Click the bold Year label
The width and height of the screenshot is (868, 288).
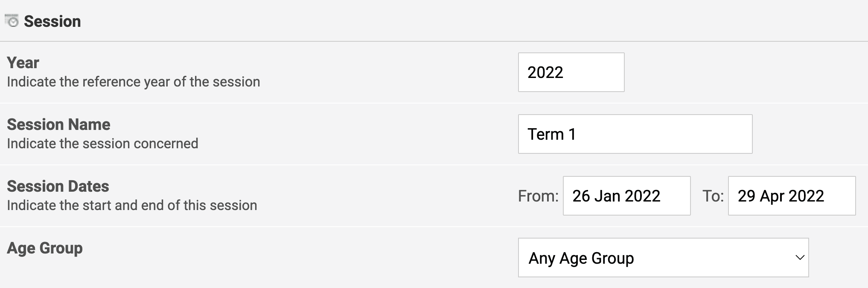click(23, 63)
